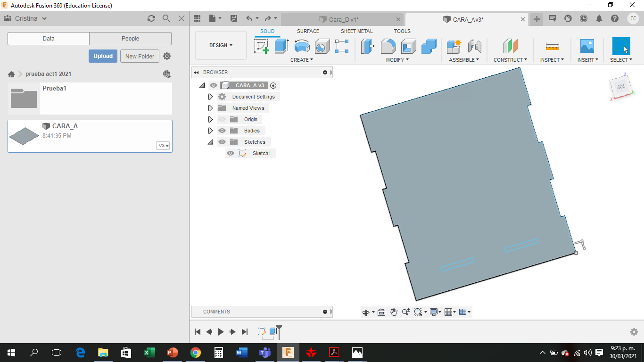The image size is (644, 362).
Task: Save the document with the disk icon
Action: point(233,18)
